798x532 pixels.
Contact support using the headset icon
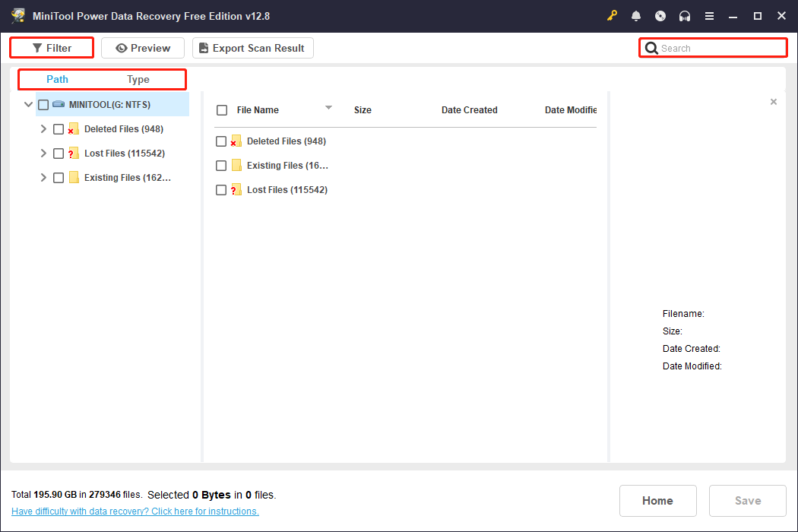[x=685, y=15]
